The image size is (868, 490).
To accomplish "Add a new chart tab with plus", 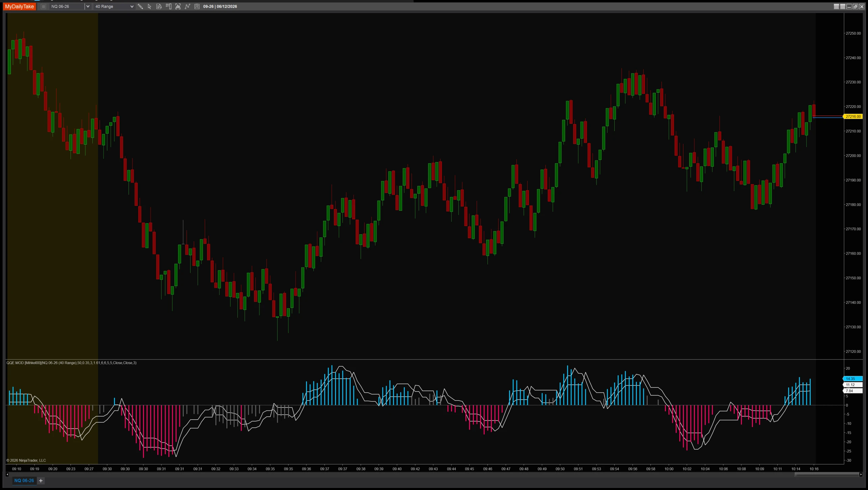I will point(41,481).
